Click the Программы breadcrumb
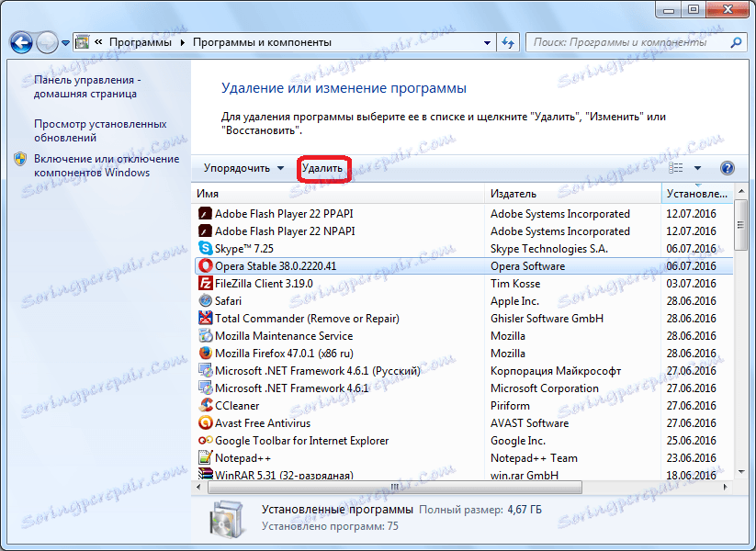 click(x=141, y=42)
